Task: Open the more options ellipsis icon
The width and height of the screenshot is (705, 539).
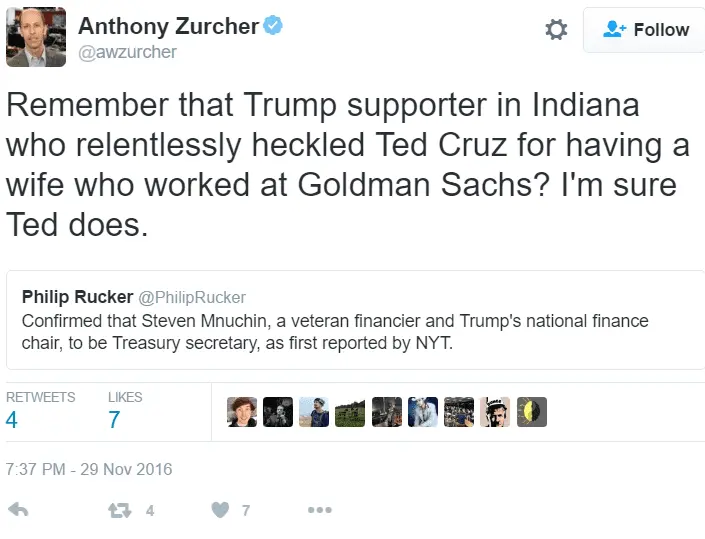Action: click(319, 510)
